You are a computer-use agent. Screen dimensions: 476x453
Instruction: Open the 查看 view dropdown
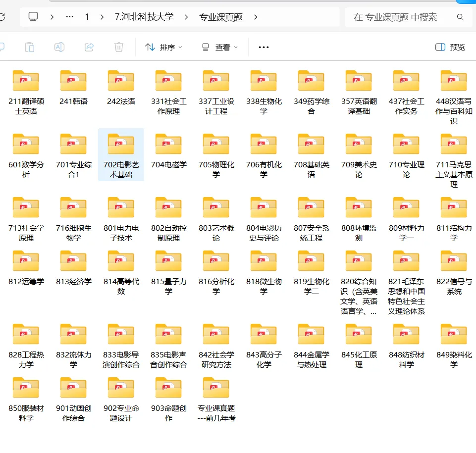tap(220, 47)
